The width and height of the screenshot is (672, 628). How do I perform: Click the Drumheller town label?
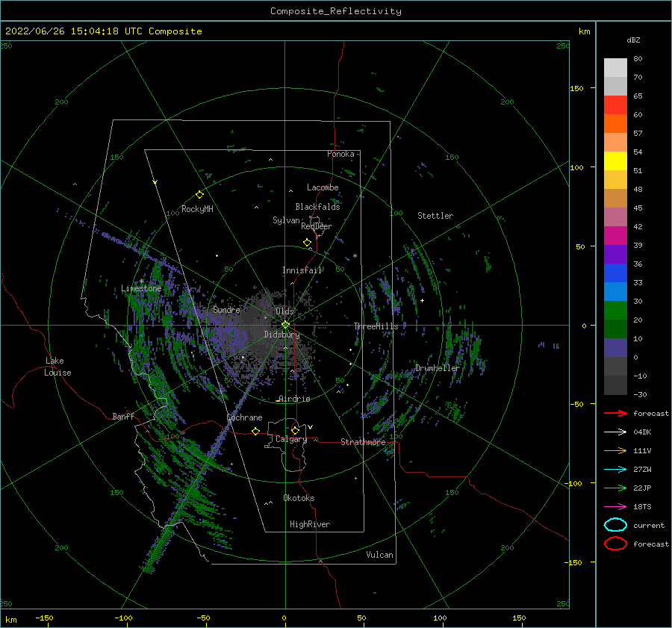[x=437, y=368]
